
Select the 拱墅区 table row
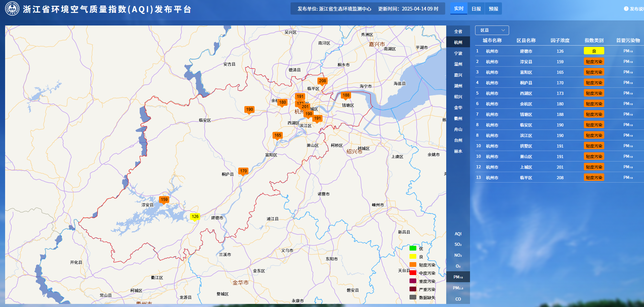[559, 146]
